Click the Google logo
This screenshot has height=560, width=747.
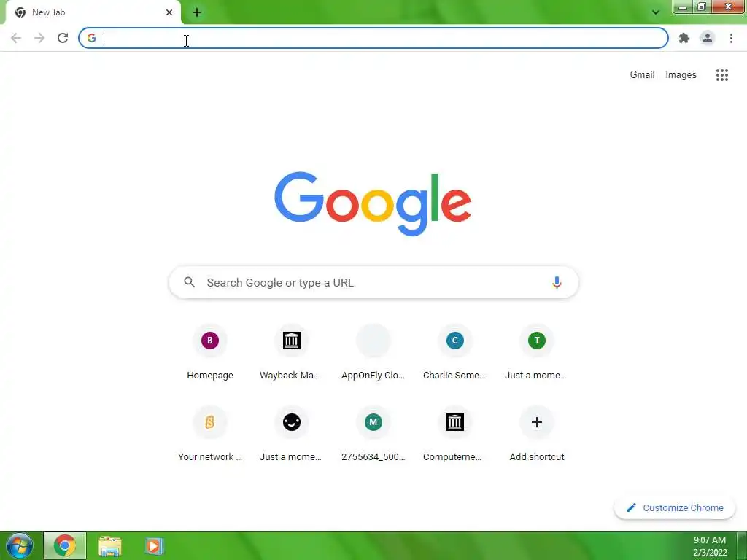click(x=373, y=204)
